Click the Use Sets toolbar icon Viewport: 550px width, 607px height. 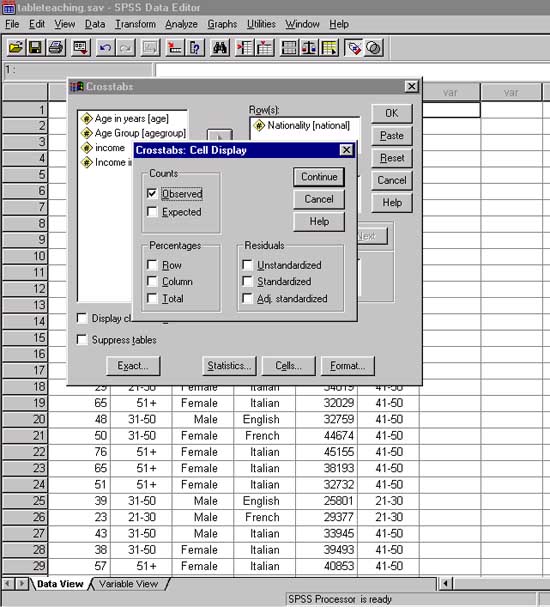(x=374, y=48)
